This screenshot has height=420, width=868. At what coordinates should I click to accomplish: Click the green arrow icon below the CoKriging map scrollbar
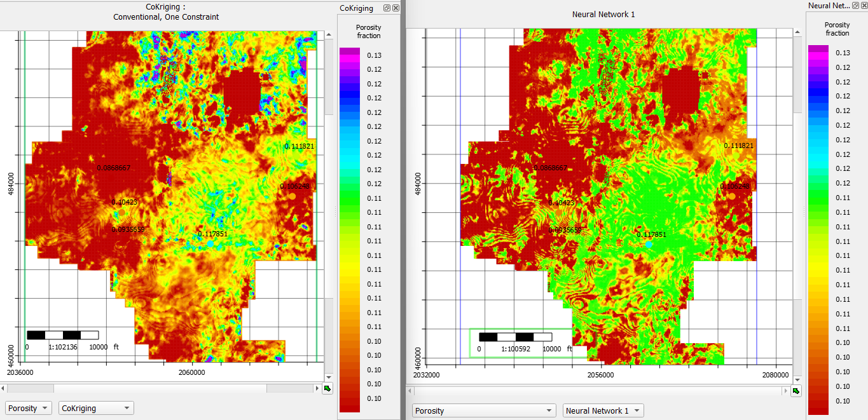coord(327,389)
